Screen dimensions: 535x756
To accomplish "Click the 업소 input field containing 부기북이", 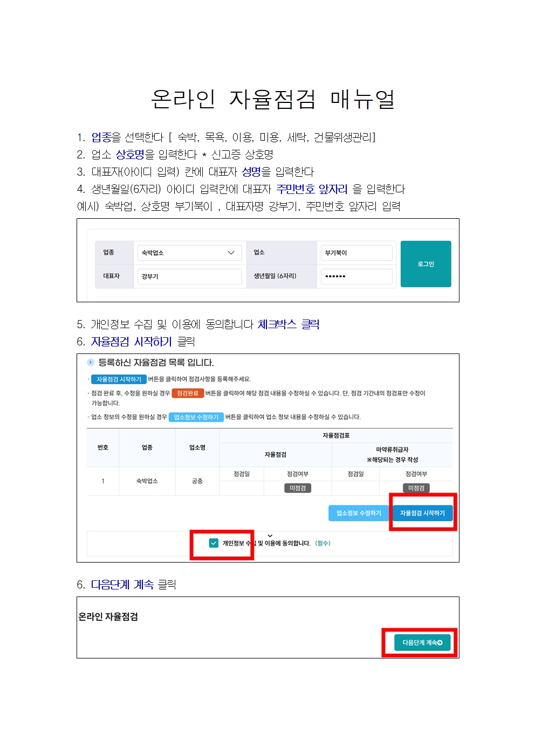I will [x=356, y=253].
